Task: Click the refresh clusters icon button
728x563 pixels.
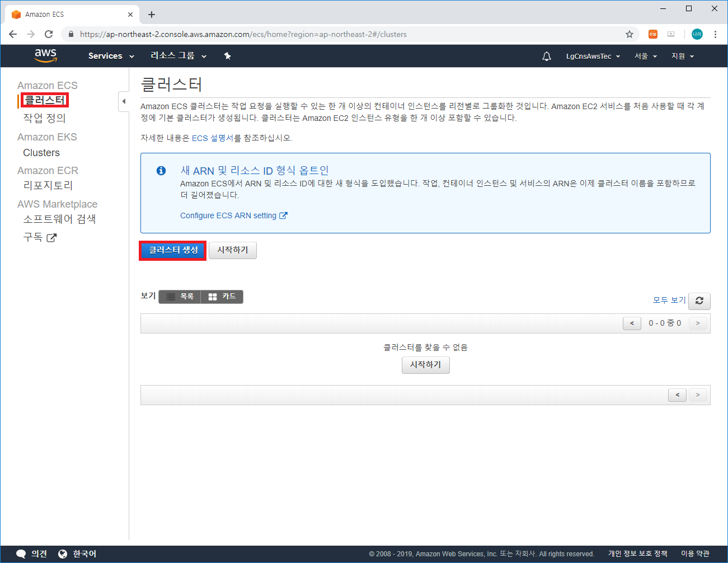Action: [699, 301]
